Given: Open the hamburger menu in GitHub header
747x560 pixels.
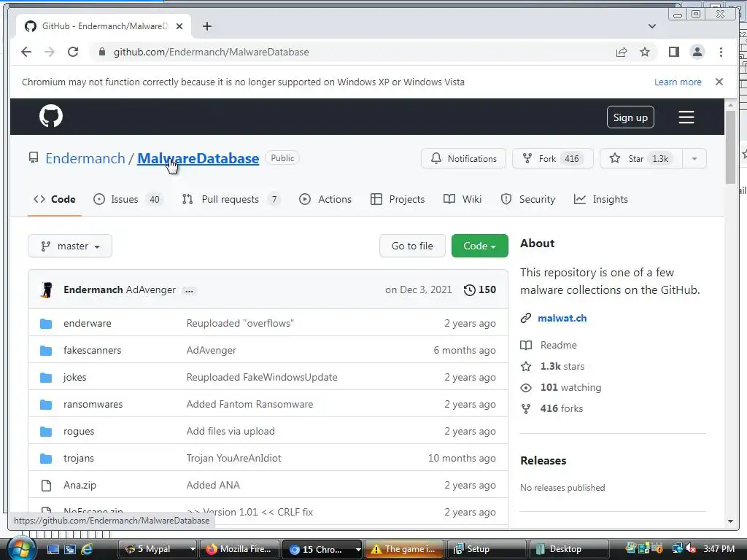Looking at the screenshot, I should pyautogui.click(x=686, y=117).
